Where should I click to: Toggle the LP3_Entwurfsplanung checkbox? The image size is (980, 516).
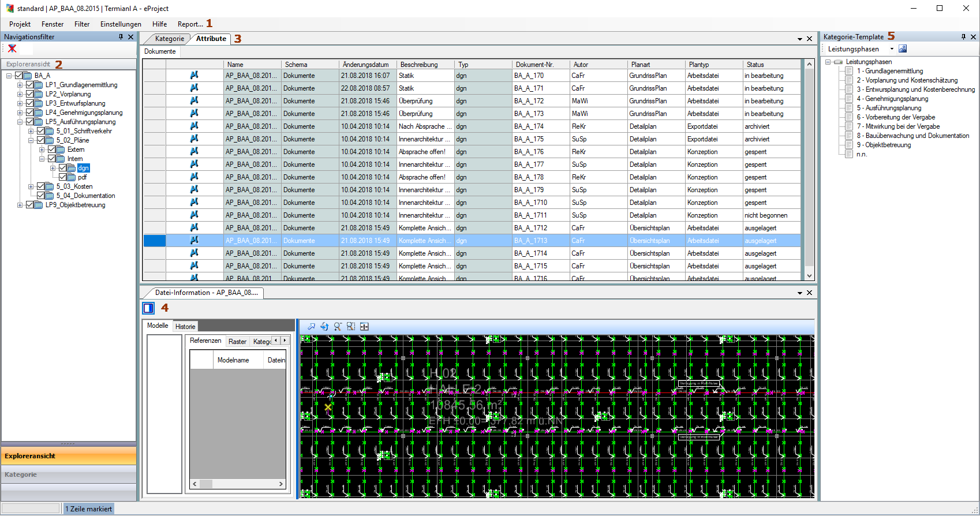pyautogui.click(x=30, y=103)
